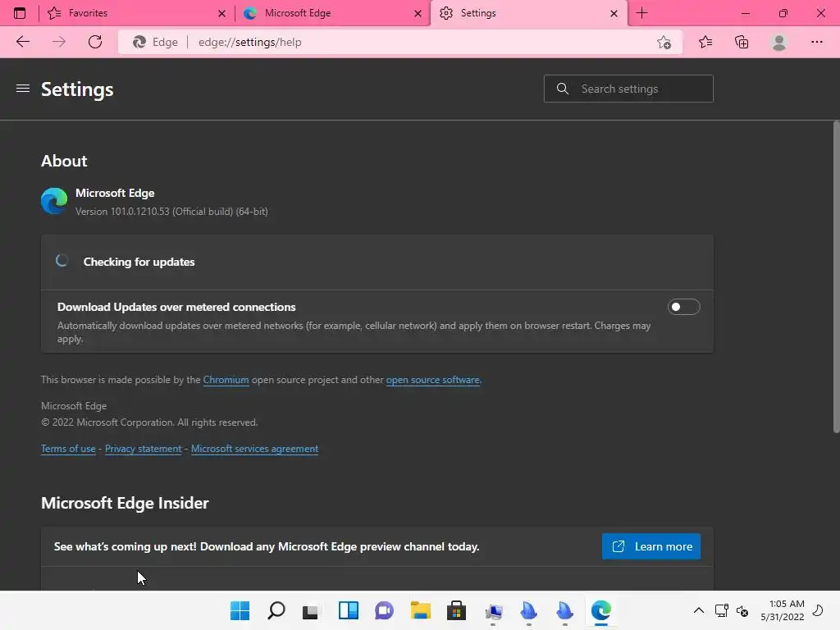Refresh the settings page
Viewport: 840px width, 630px height.
pyautogui.click(x=95, y=42)
